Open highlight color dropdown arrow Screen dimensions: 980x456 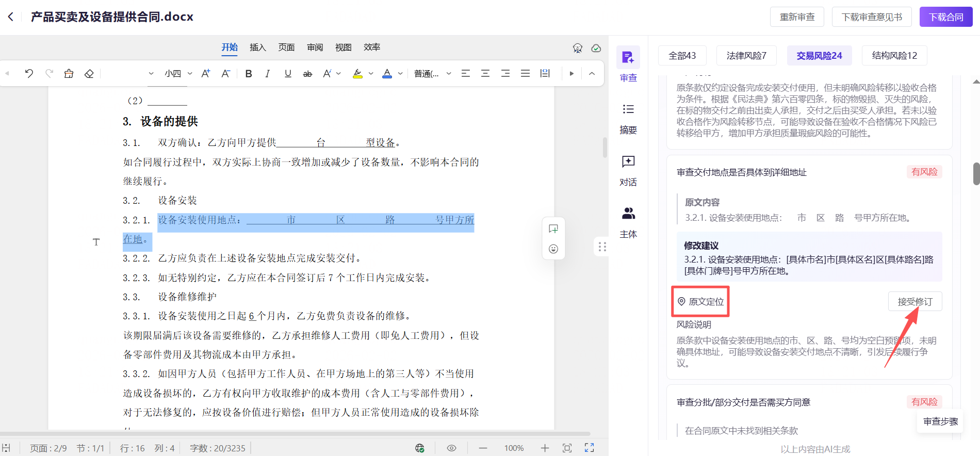(x=371, y=74)
